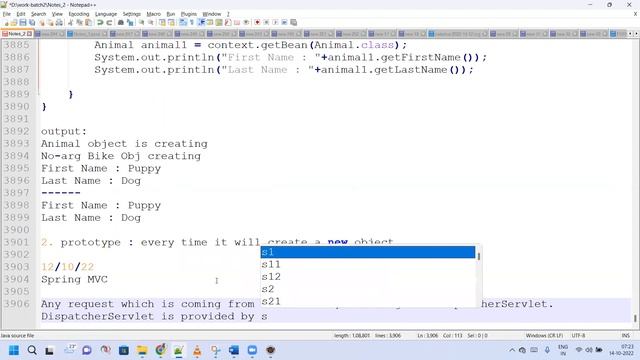Click the 'Animal object is creating' line
The image size is (640, 360).
click(124, 144)
